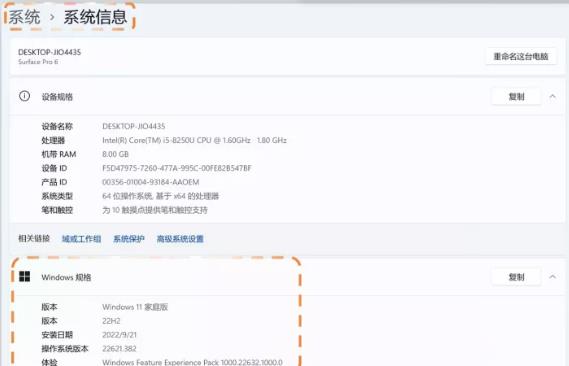
Task: Collapse the 设备规格 section chevron
Action: point(552,96)
